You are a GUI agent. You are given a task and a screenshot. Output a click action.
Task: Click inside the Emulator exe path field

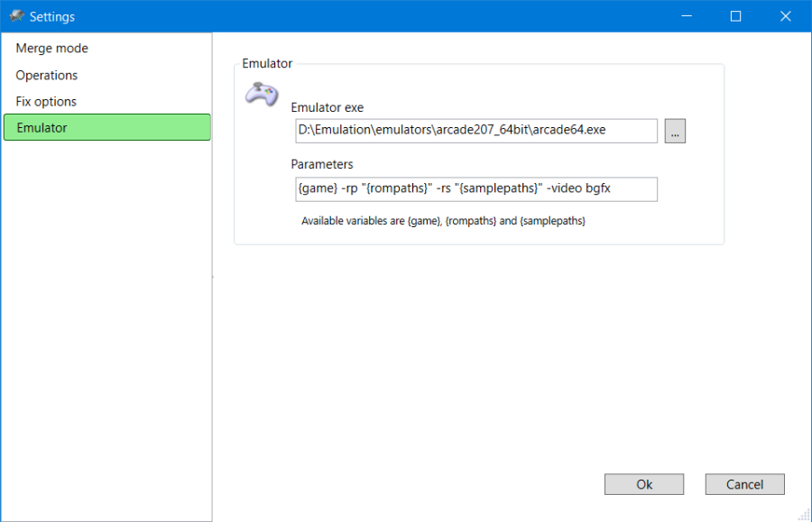click(x=475, y=130)
